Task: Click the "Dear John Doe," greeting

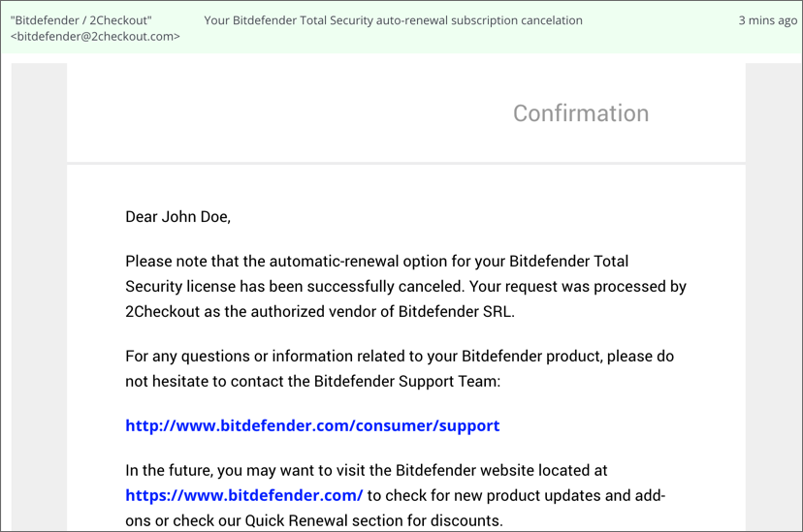Action: coord(178,217)
